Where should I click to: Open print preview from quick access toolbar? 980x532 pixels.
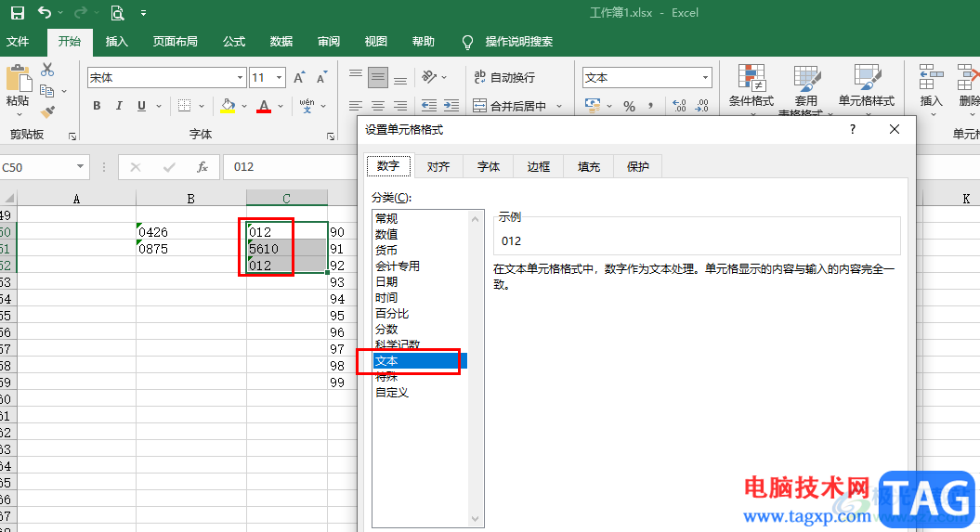click(x=117, y=12)
